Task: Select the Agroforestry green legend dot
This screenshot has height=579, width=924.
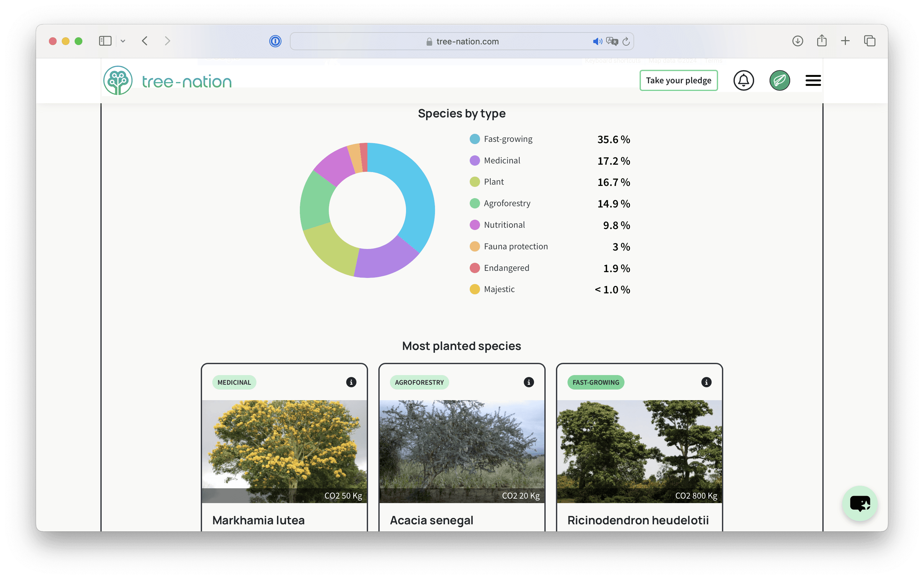Action: 475,203
